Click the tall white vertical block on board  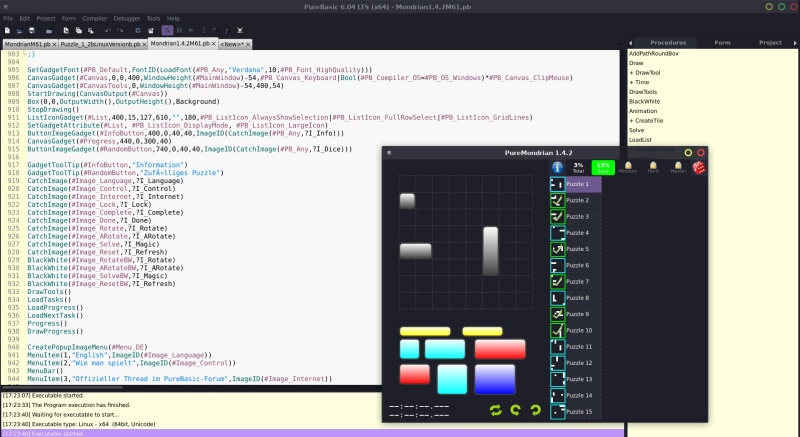490,251
